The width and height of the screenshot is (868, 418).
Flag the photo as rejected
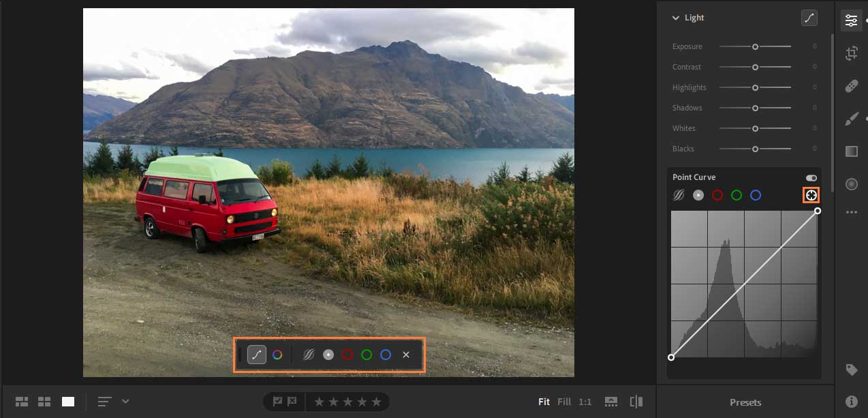pyautogui.click(x=292, y=402)
